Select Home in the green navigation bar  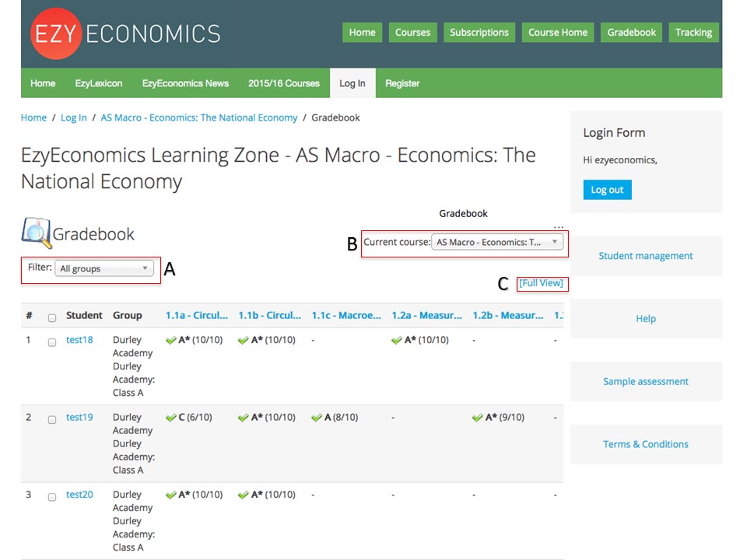(x=43, y=83)
